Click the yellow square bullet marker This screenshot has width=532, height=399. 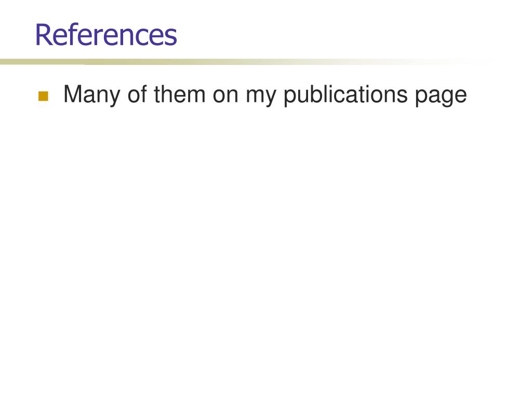44,96
